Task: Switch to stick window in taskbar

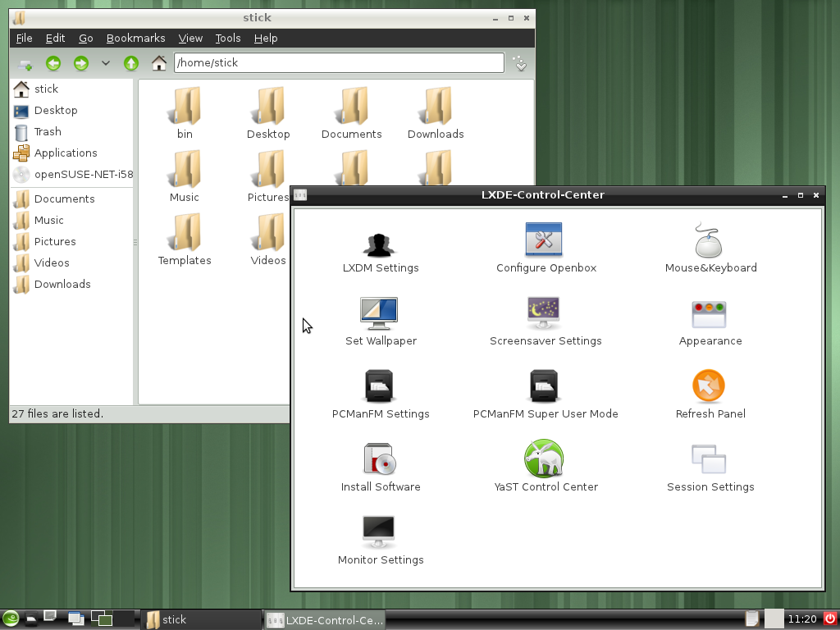Action: pyautogui.click(x=201, y=619)
